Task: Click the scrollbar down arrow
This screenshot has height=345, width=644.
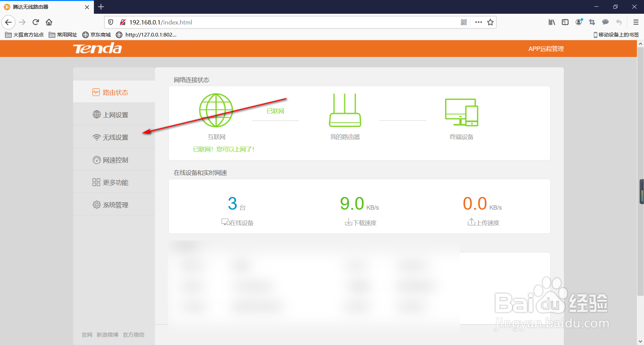Action: (640, 341)
